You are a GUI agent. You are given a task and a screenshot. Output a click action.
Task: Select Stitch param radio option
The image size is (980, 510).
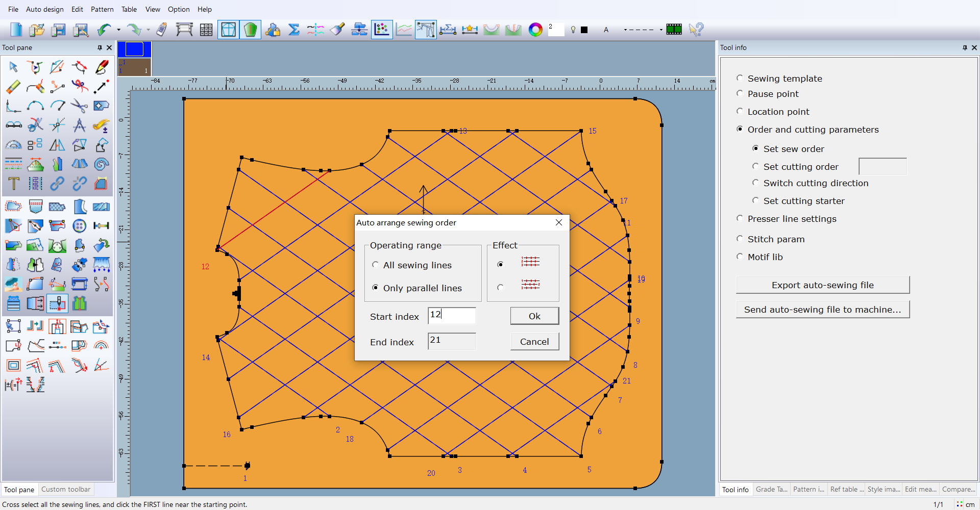point(740,239)
